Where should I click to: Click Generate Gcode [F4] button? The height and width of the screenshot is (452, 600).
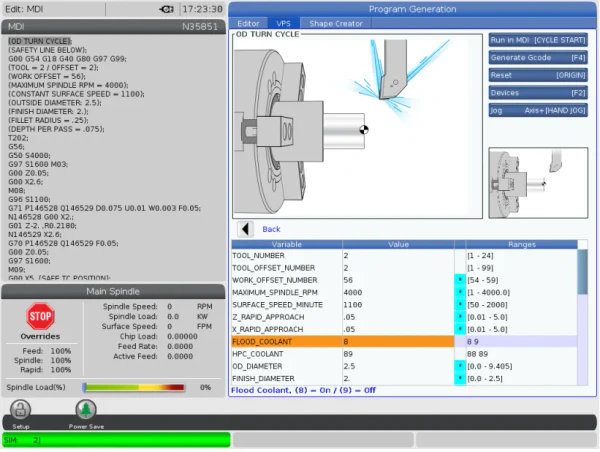(x=538, y=58)
